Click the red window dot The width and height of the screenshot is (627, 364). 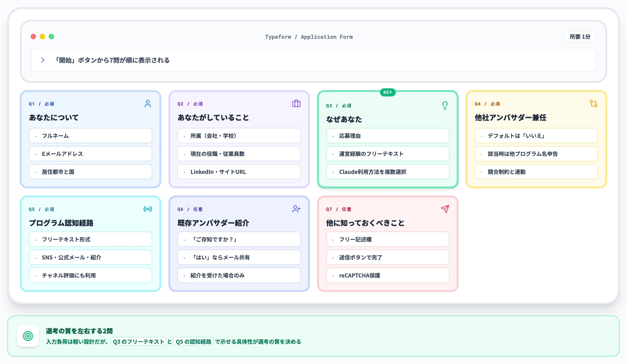(33, 36)
